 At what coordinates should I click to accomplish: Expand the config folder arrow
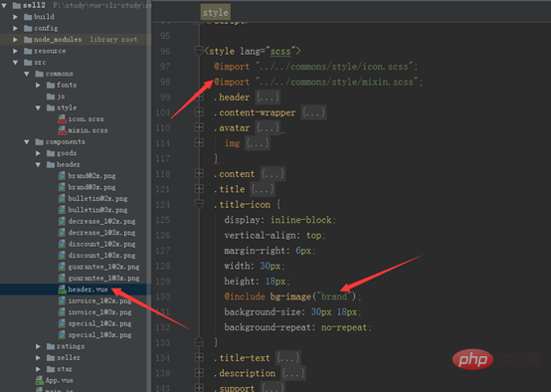coord(15,28)
